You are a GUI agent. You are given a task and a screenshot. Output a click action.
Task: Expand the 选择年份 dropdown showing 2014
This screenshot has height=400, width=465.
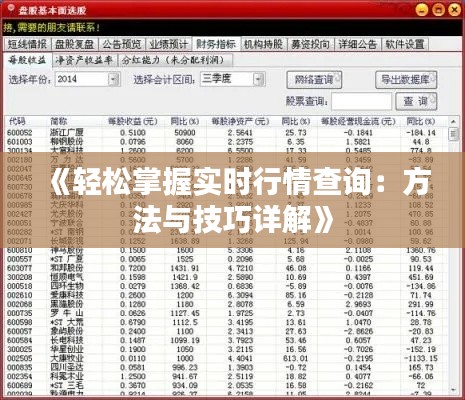pyautogui.click(x=114, y=80)
